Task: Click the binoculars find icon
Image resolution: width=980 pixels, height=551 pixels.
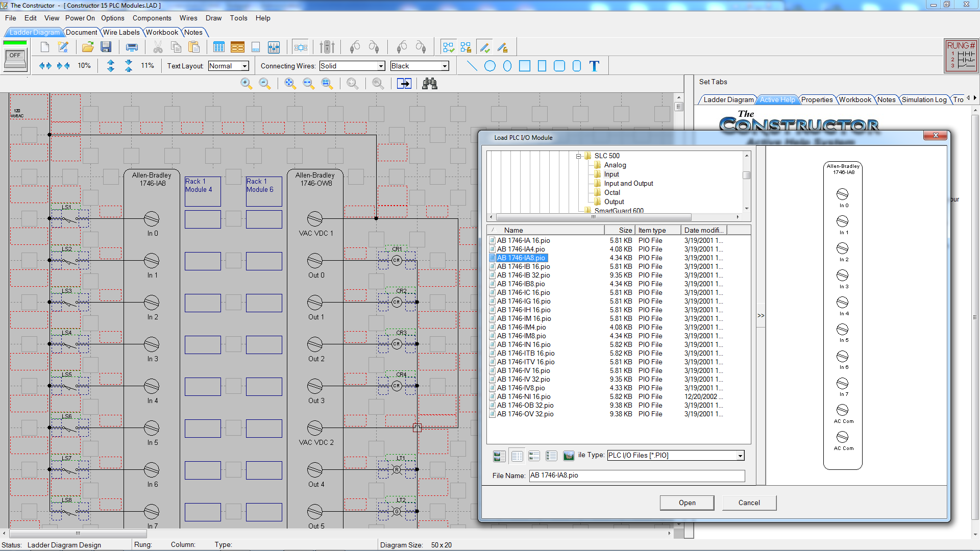Action: 430,84
